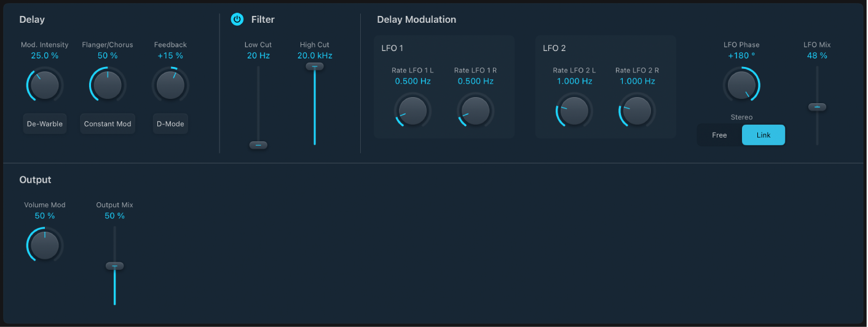Click the LFO Mix slider handle
The height and width of the screenshot is (327, 868).
[x=817, y=107]
